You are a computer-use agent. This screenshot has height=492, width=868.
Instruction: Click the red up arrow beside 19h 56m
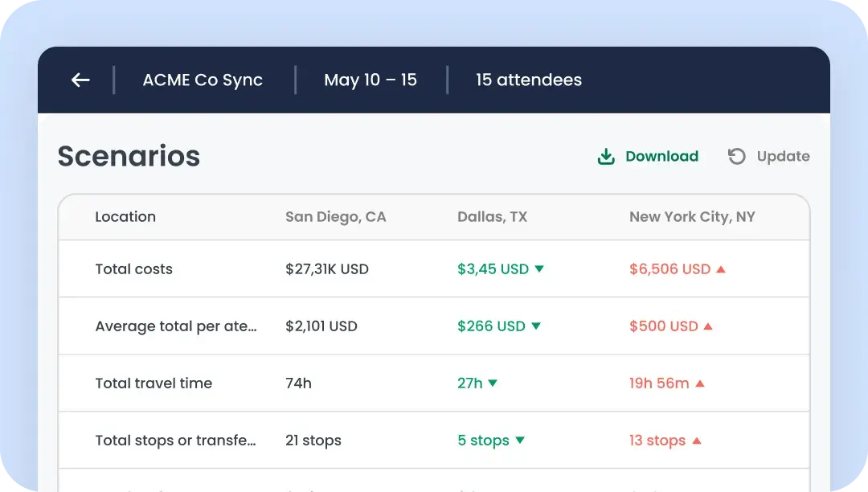[x=700, y=383]
